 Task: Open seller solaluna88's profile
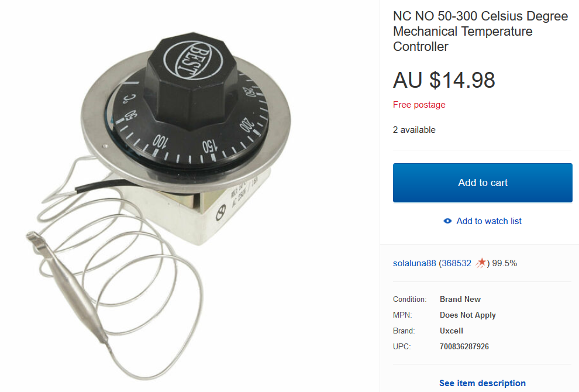414,263
